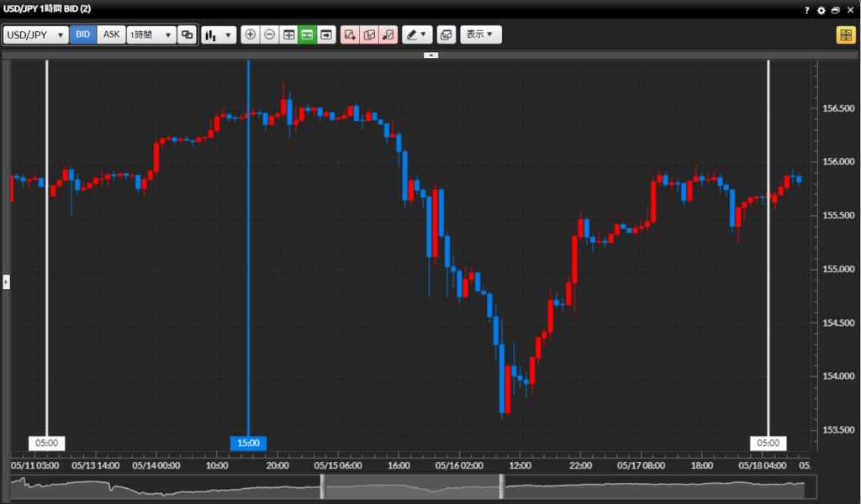
Task: Open the pencil drawing tools dropdown
Action: pyautogui.click(x=416, y=35)
